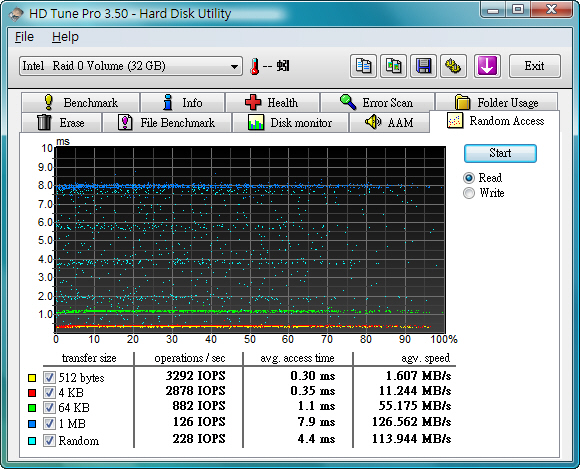
Task: Click the Start button
Action: (x=500, y=153)
